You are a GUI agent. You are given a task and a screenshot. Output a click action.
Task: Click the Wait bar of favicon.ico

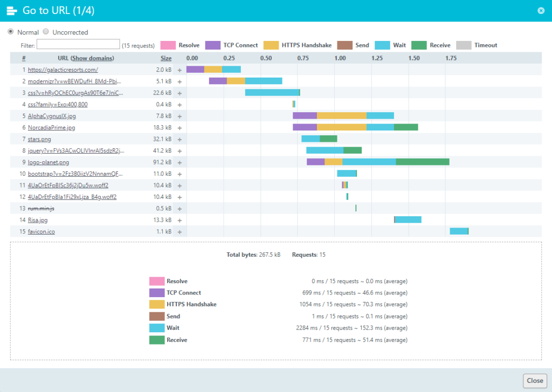(x=459, y=231)
